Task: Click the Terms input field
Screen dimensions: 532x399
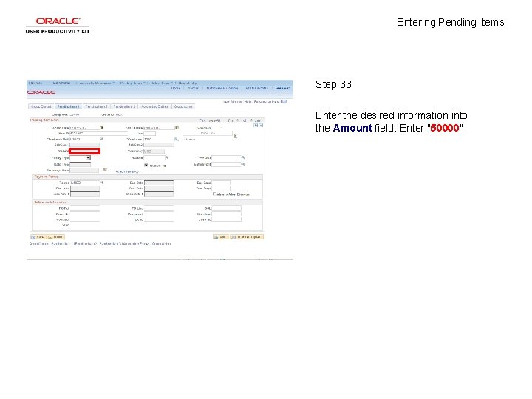Action: [84, 183]
